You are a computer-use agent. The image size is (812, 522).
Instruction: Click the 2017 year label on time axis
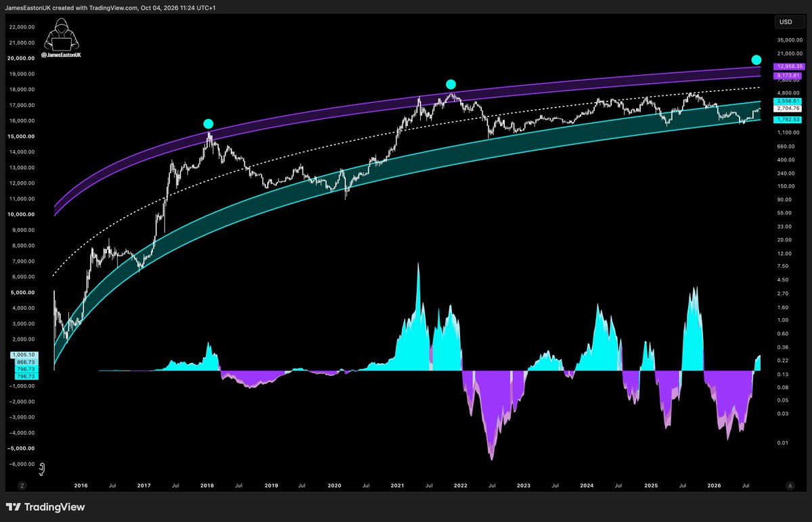point(144,485)
